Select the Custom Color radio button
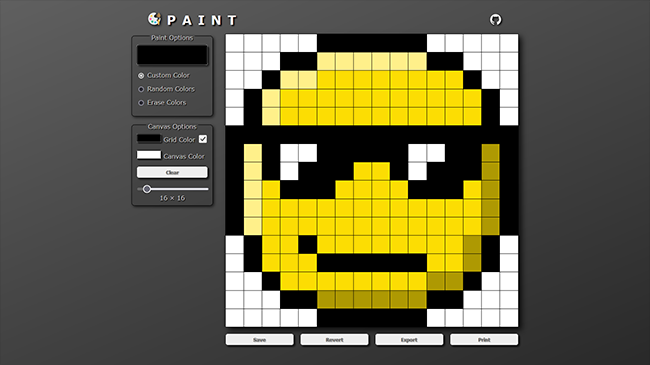Viewport: 650px width, 365px height. click(141, 75)
